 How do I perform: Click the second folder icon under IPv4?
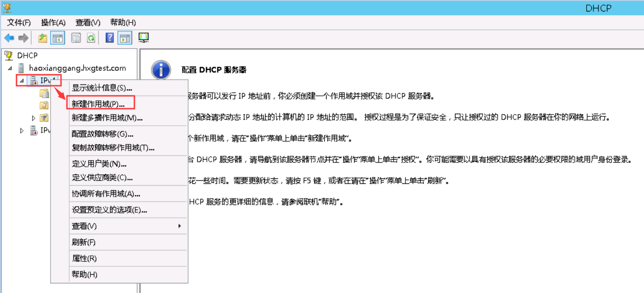(44, 105)
